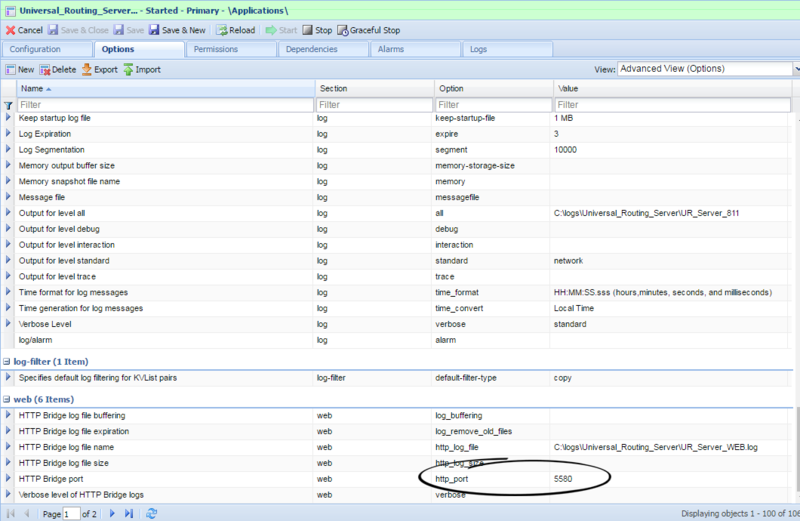Focus the Name filter field
The width and height of the screenshot is (800, 521).
[x=165, y=105]
